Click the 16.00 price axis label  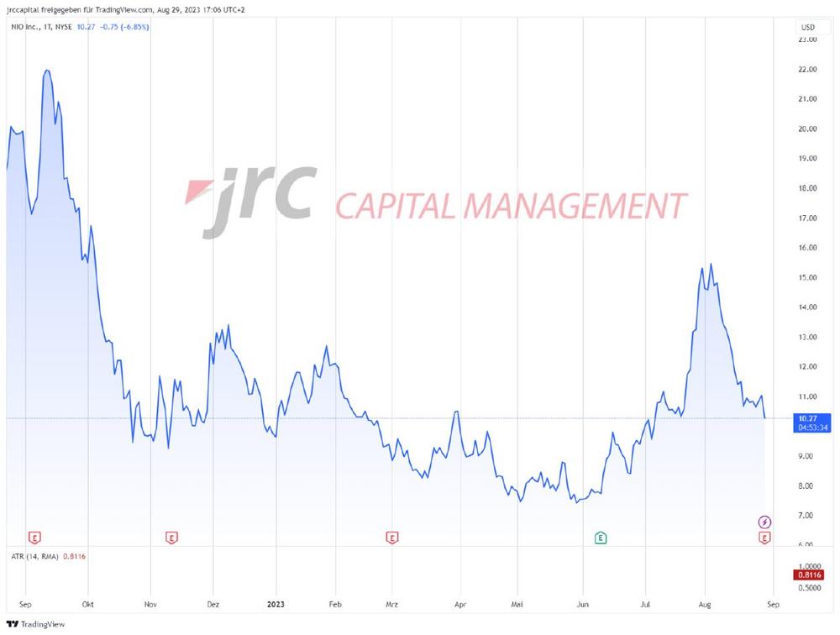(807, 248)
